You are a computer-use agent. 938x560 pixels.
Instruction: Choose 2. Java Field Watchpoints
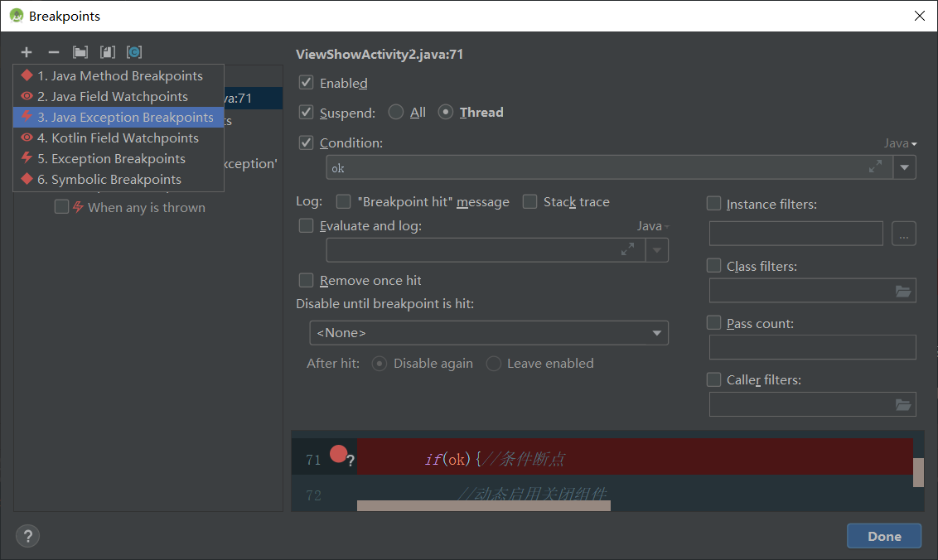pyautogui.click(x=118, y=96)
